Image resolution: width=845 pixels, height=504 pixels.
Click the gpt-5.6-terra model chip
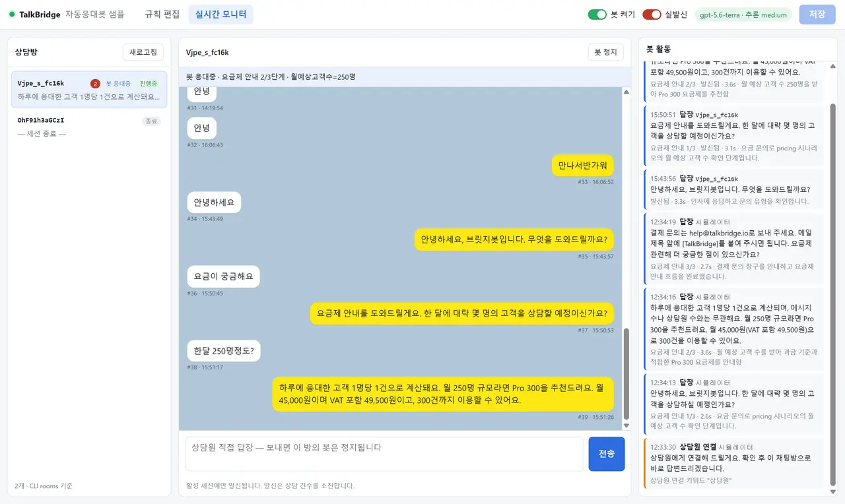coord(743,15)
